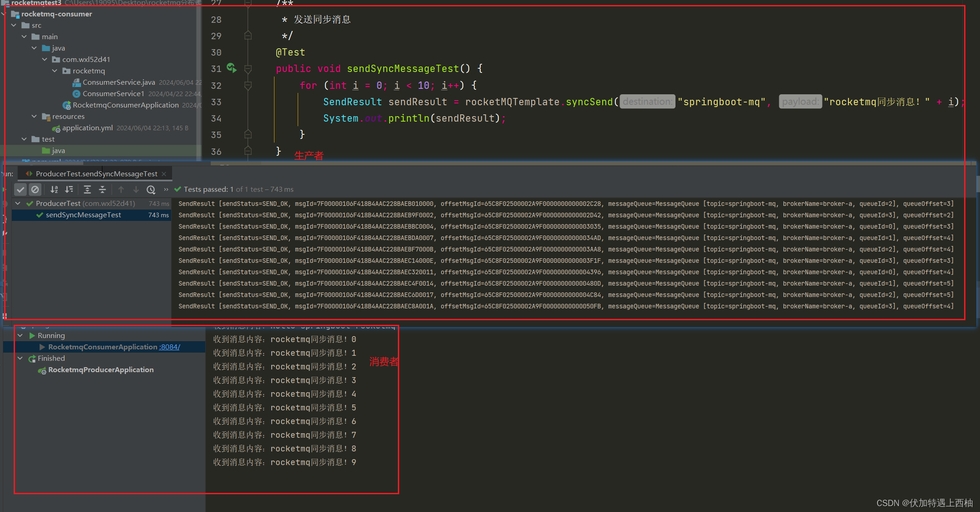Click the "springboot-mq" string in code
The height and width of the screenshot is (512, 980).
point(722,102)
